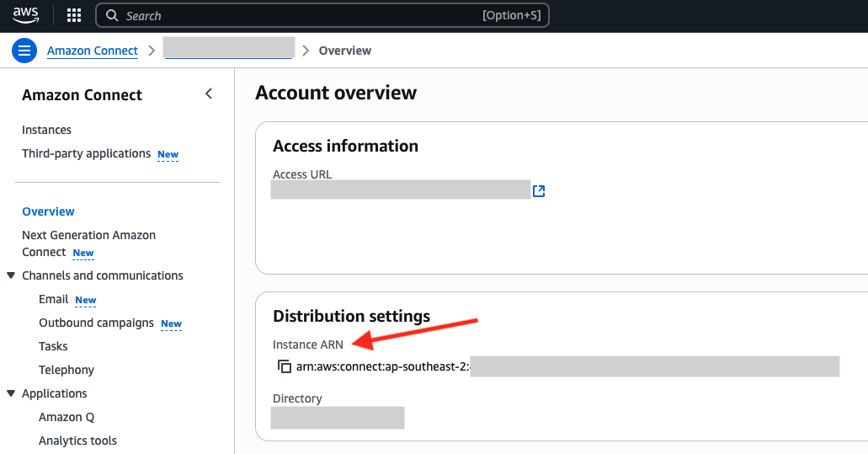
Task: Collapse the Amazon Connect side panel
Action: tap(209, 93)
